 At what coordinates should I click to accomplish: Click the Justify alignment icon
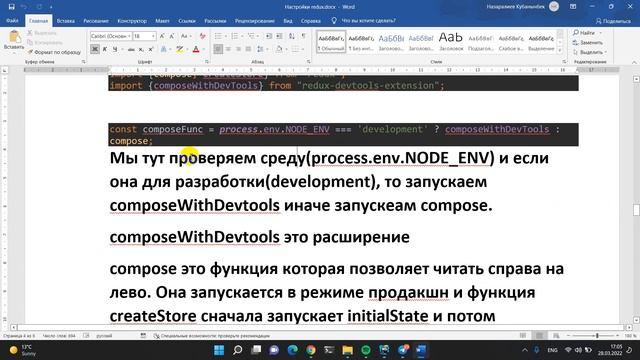[x=248, y=49]
